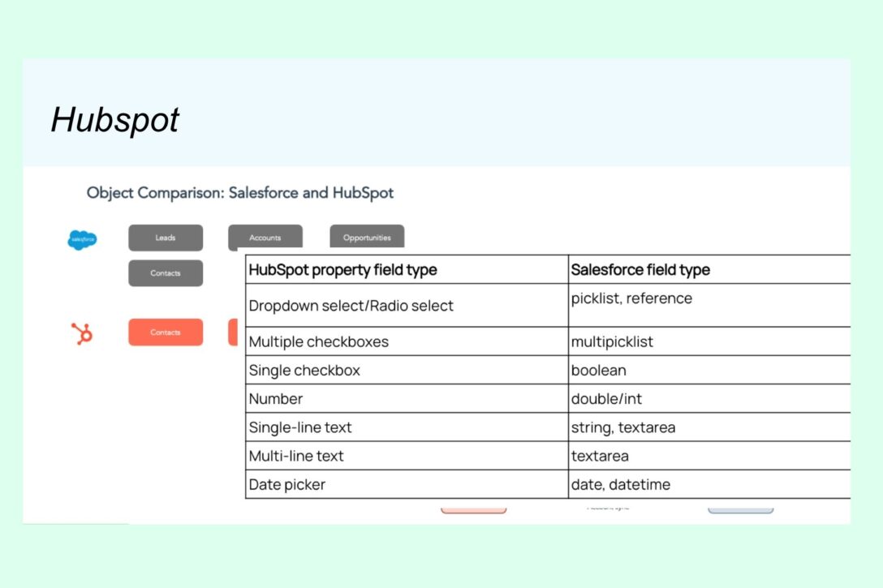
Task: Click the 'Object Comparison: Salesforce and HubSpot' heading
Action: click(240, 193)
